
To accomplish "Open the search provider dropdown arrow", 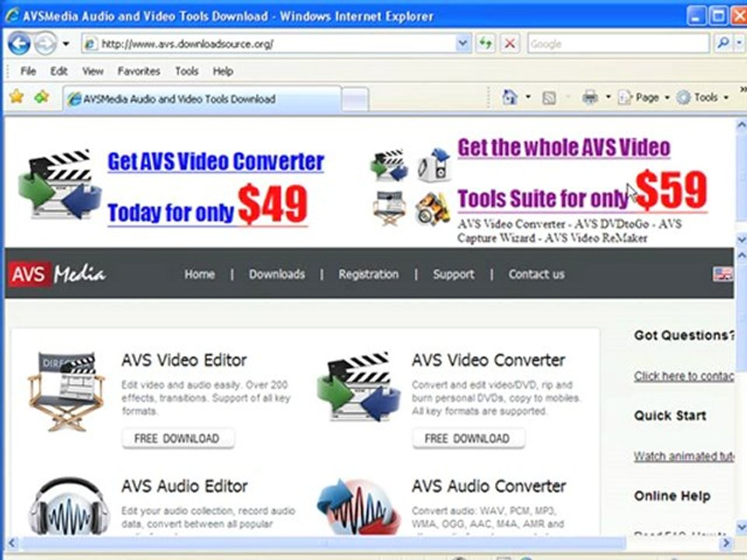I will point(739,44).
